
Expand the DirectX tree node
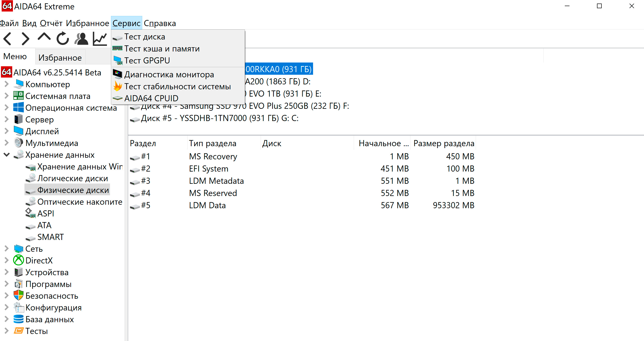click(7, 260)
